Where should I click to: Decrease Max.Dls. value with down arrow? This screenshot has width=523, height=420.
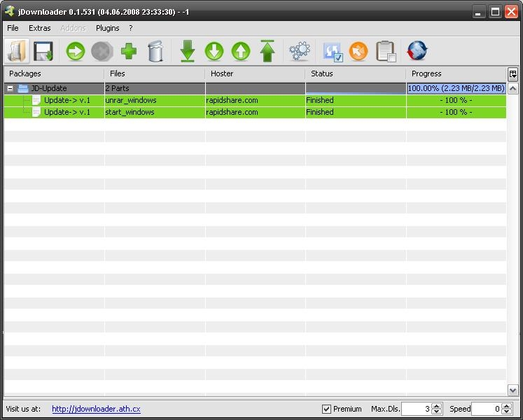click(437, 412)
